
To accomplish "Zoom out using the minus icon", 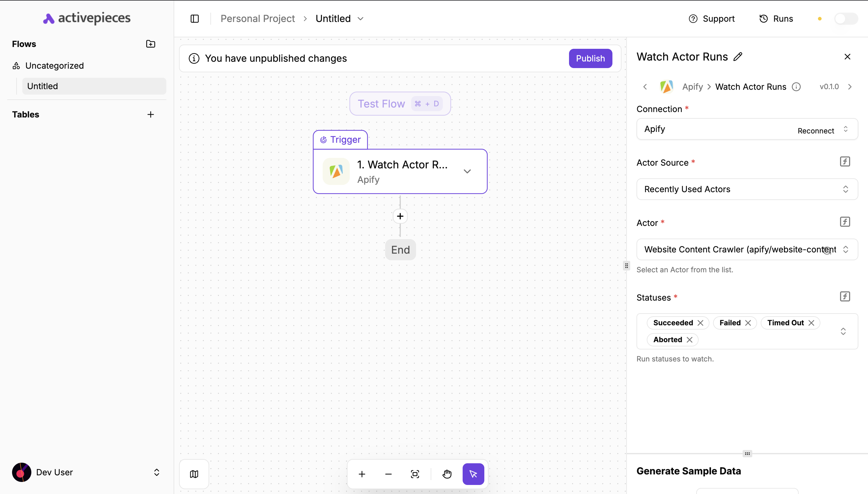I will pyautogui.click(x=388, y=474).
